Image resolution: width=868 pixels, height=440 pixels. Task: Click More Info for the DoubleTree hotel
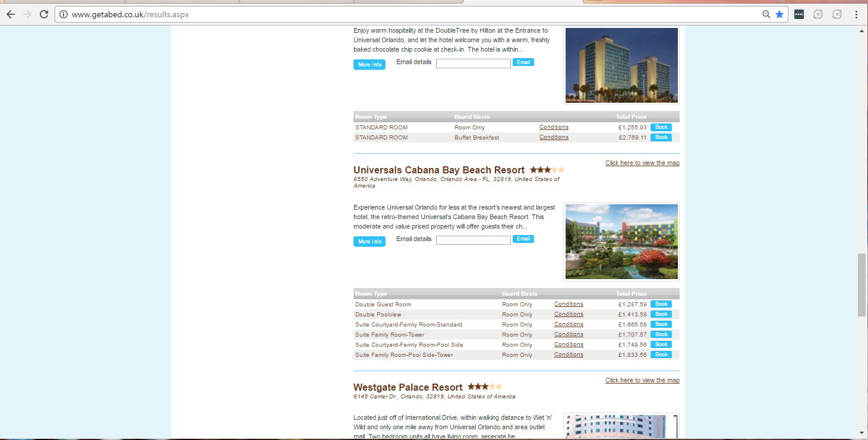[370, 65]
